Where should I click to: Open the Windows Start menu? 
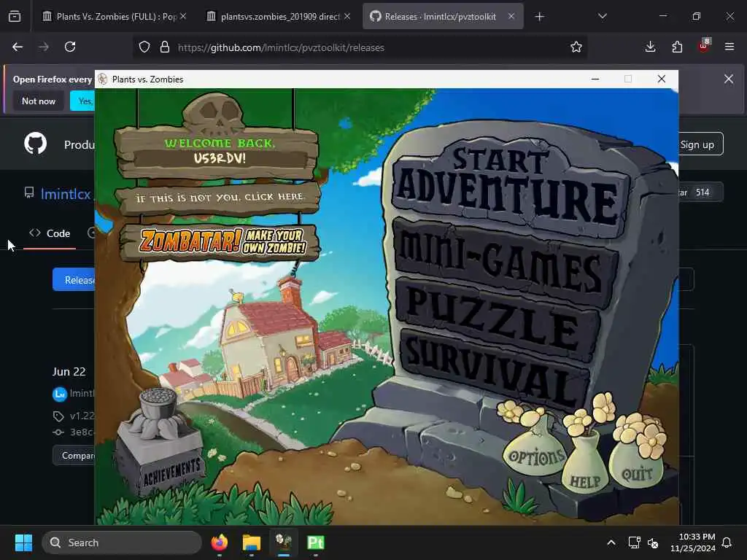[23, 542]
